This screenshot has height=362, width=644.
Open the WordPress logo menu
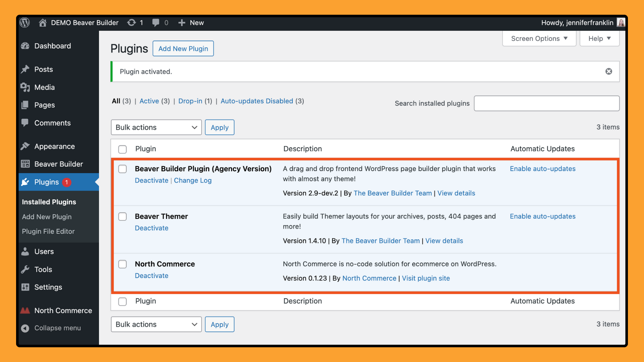point(24,22)
